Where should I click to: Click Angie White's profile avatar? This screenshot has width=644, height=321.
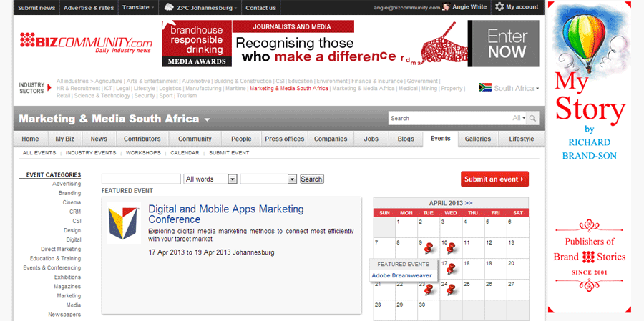(x=446, y=7)
